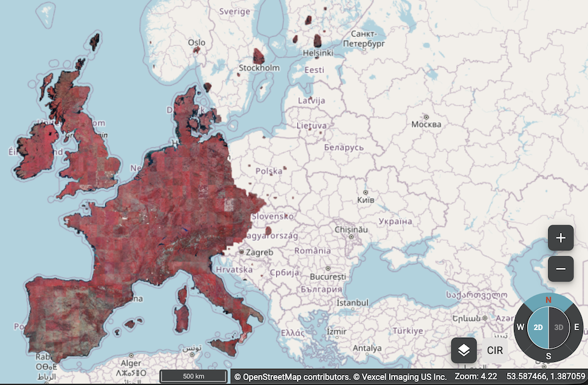Click the Санкт-Петербург city label

pyautogui.click(x=364, y=39)
